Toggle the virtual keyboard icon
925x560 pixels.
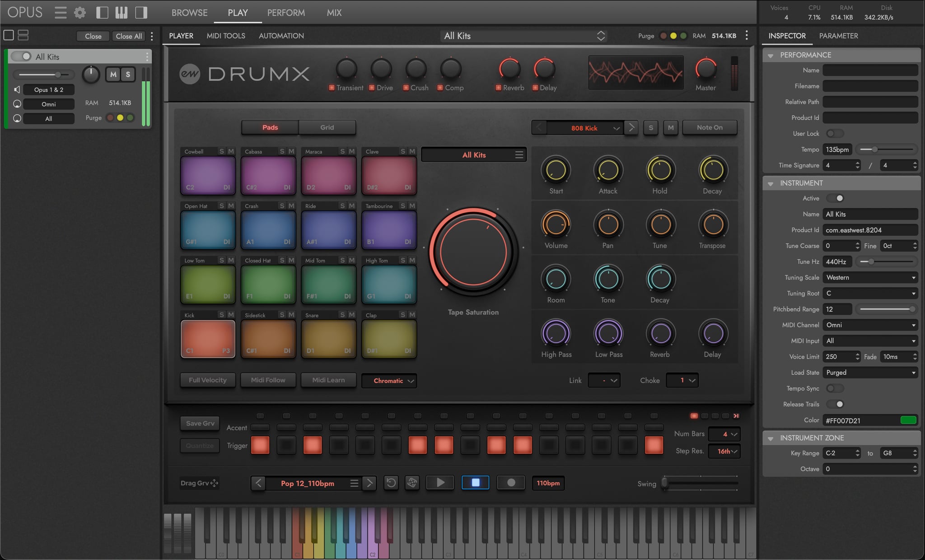[121, 13]
